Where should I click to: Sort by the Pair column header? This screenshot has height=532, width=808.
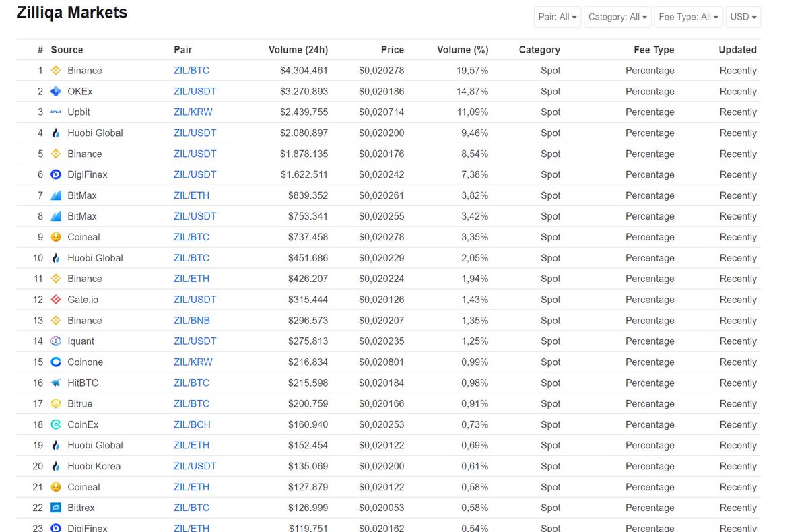coord(182,50)
